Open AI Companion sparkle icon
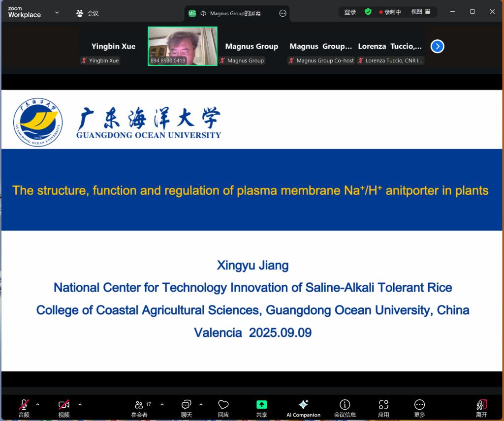Image resolution: width=504 pixels, height=421 pixels. (303, 408)
